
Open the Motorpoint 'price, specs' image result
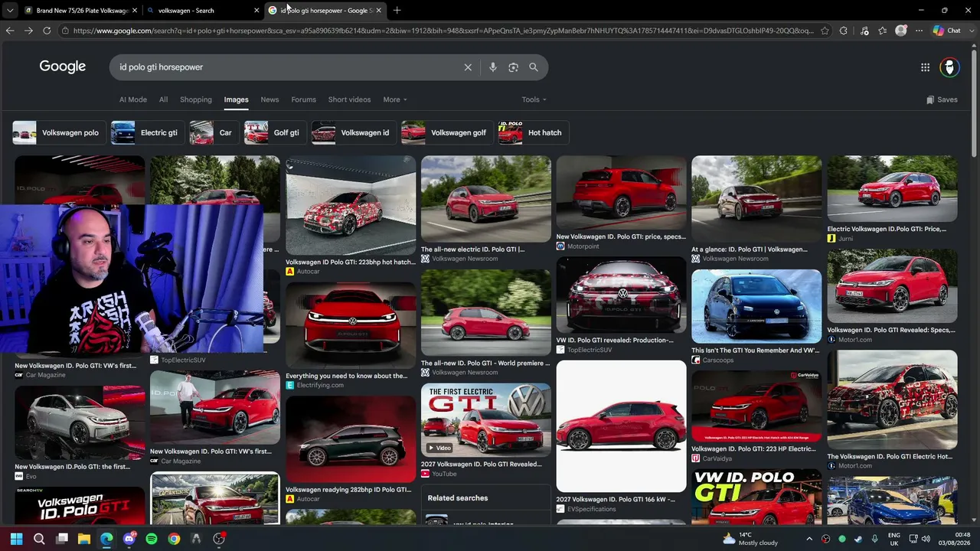coord(621,193)
